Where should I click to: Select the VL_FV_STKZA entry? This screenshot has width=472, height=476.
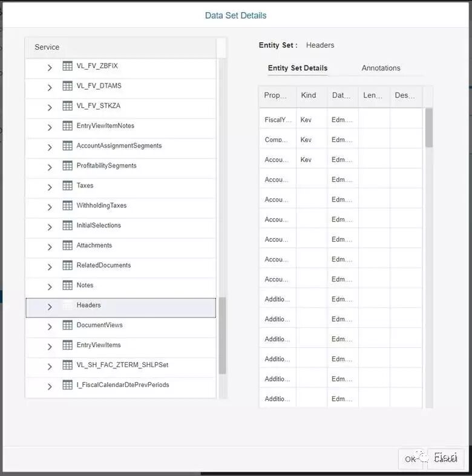tap(121, 108)
